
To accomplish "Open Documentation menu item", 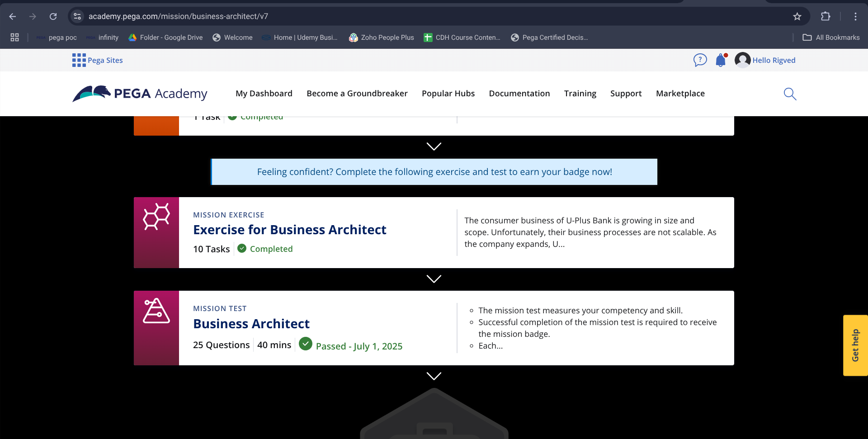I will [x=519, y=94].
